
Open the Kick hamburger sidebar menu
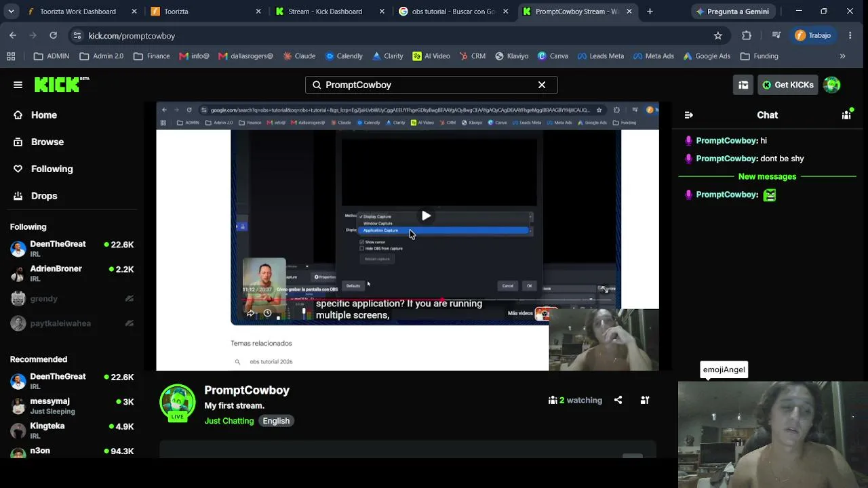18,85
